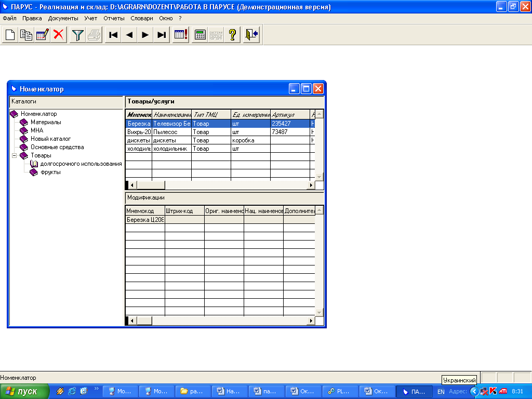Viewport: 532px width, 399px height.
Task: Click the Нац. наименование column header
Action: click(x=263, y=211)
